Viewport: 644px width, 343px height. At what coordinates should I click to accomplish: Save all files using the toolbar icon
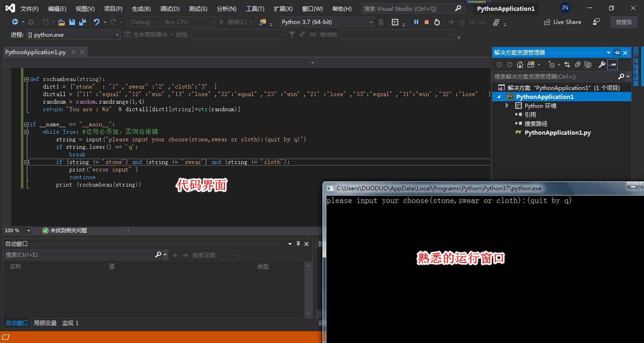pos(83,22)
